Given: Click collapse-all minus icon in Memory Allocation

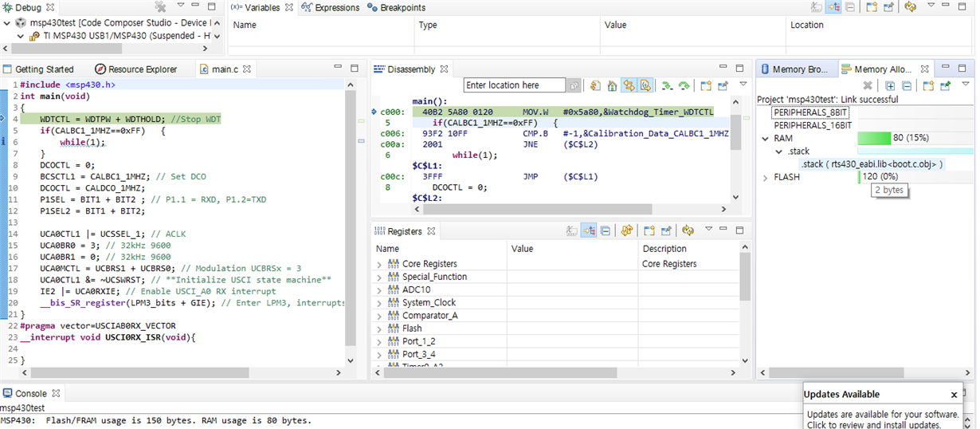Looking at the screenshot, I should 906,85.
